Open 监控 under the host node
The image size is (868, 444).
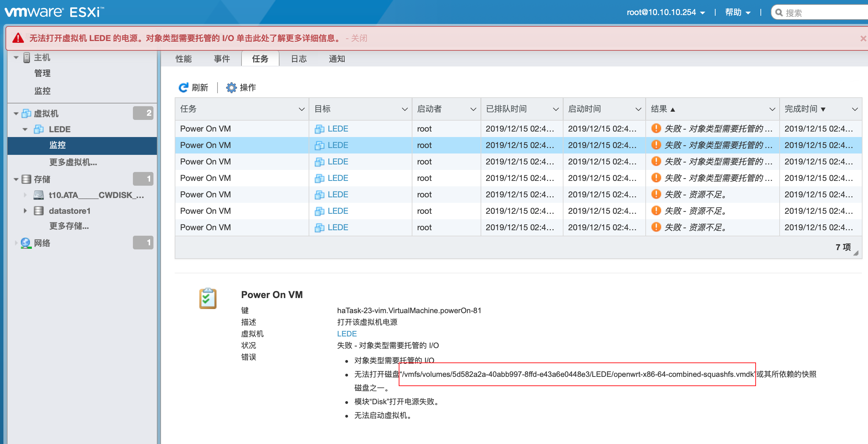point(42,91)
